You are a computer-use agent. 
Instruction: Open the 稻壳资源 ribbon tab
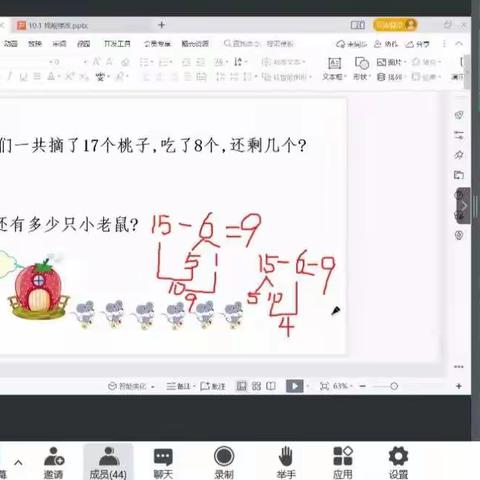[x=195, y=44]
